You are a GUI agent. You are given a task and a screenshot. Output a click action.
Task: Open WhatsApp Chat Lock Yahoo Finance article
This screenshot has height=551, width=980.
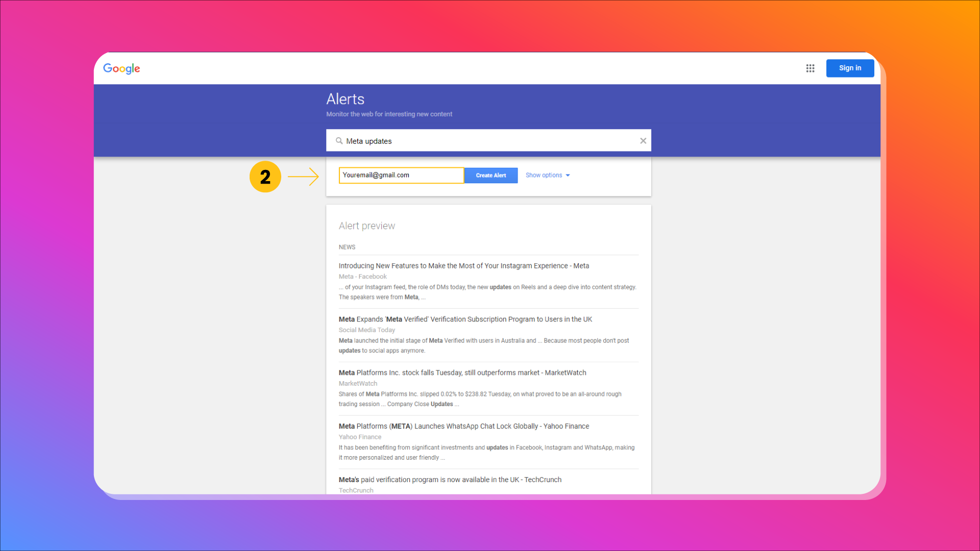463,427
